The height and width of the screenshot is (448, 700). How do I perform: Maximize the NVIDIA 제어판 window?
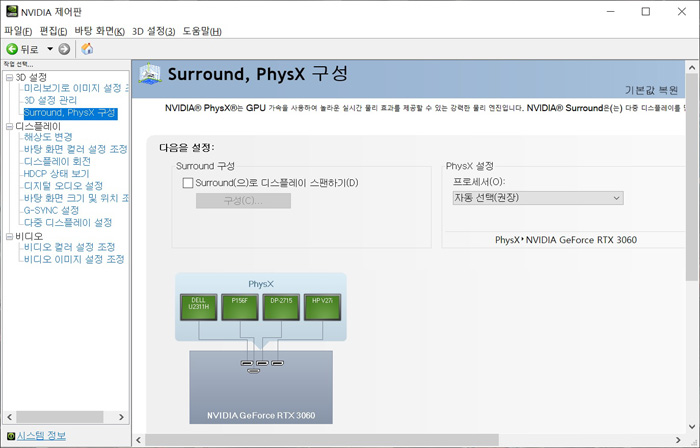(646, 12)
